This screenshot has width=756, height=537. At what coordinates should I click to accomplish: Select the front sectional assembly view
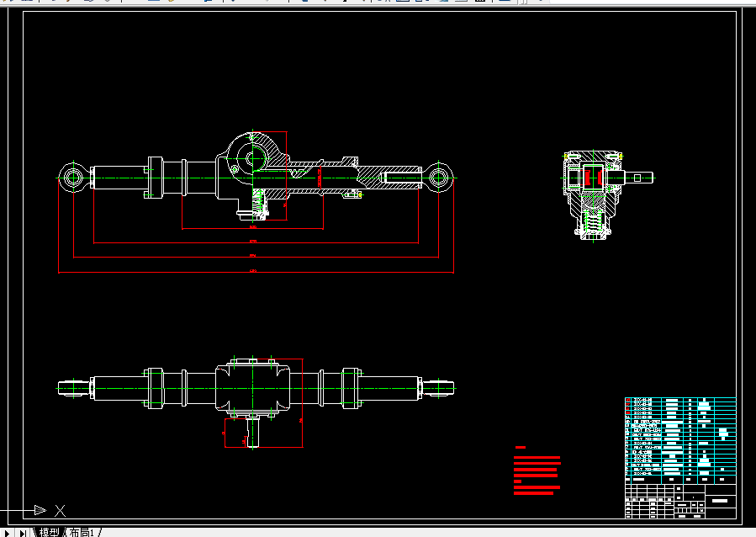(256, 202)
